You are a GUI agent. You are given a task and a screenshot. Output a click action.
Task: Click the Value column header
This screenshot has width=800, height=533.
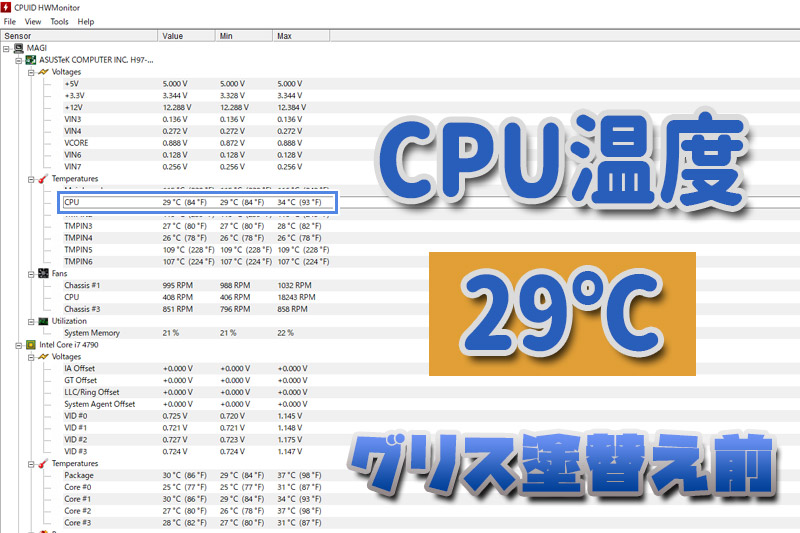(187, 36)
